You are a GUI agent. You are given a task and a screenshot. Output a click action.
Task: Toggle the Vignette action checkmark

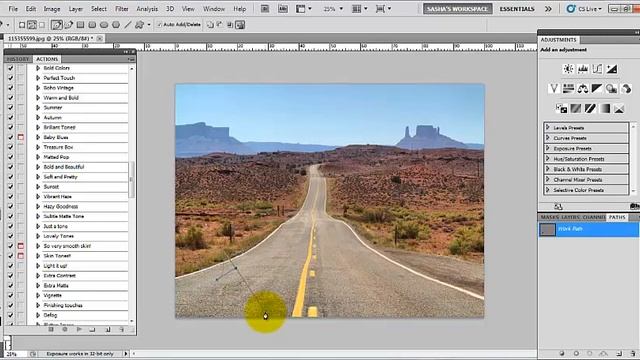click(11, 296)
